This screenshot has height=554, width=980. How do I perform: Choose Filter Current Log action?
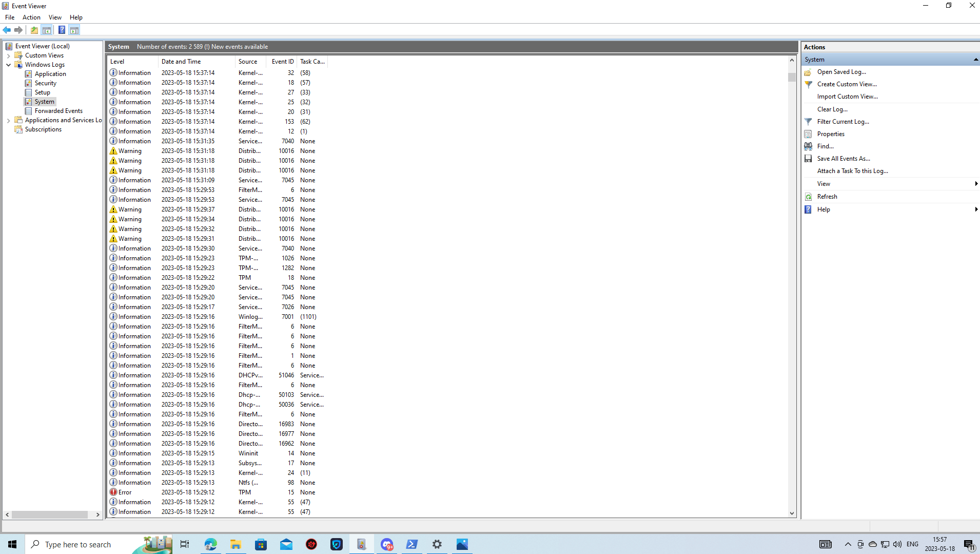click(843, 122)
